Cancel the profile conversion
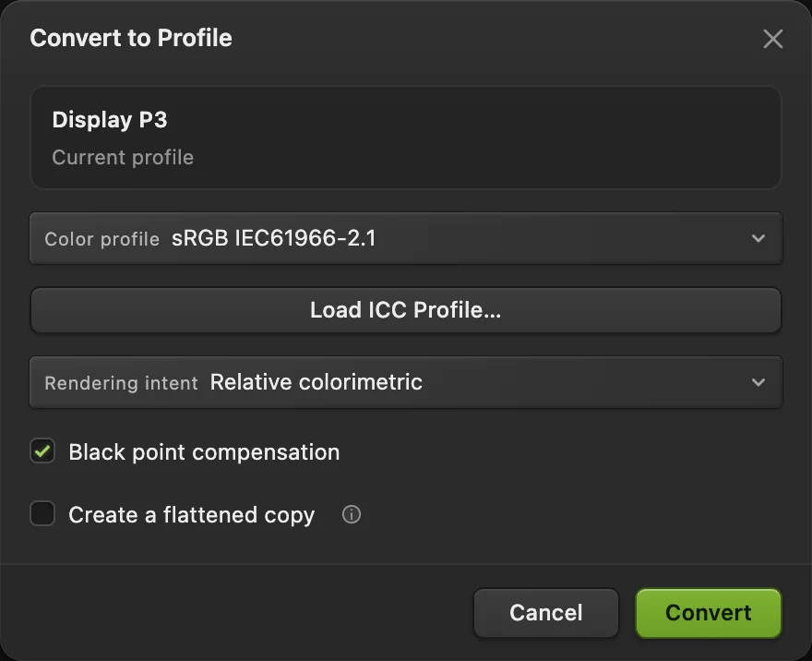The height and width of the screenshot is (661, 812). (x=546, y=612)
